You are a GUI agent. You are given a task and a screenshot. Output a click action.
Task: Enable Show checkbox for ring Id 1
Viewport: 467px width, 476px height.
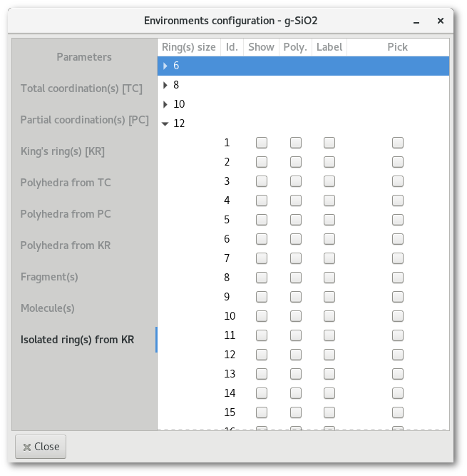point(262,143)
